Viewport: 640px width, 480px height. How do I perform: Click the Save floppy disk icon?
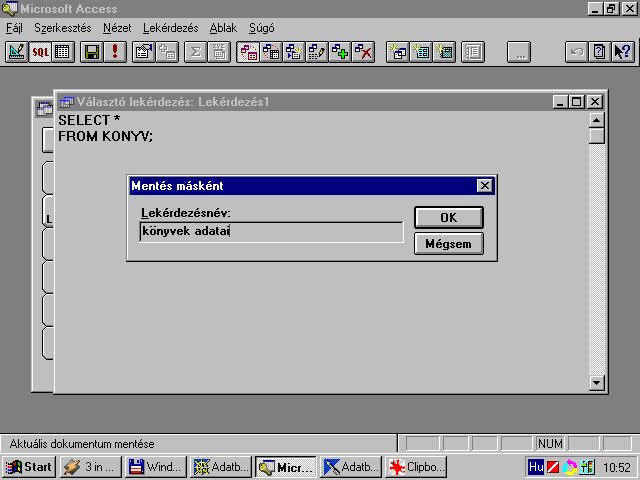[92, 52]
